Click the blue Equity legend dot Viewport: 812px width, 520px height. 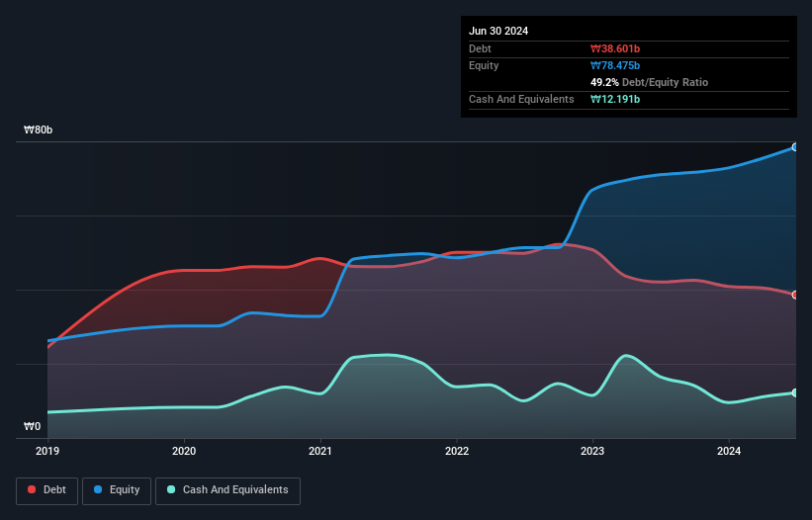[x=98, y=489]
